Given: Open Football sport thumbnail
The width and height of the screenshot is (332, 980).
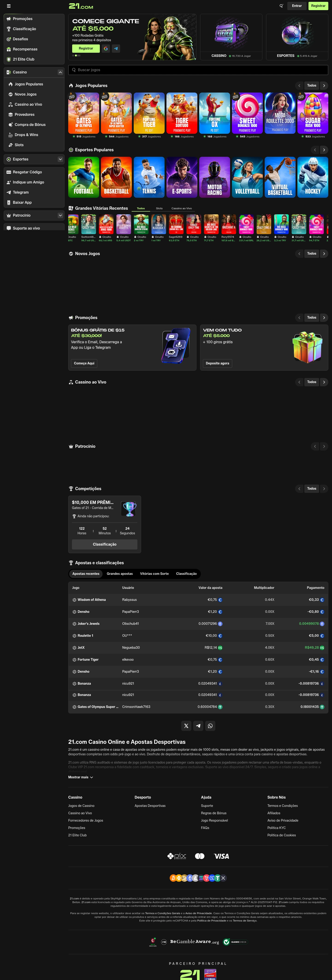Looking at the screenshot, I should click(x=83, y=177).
